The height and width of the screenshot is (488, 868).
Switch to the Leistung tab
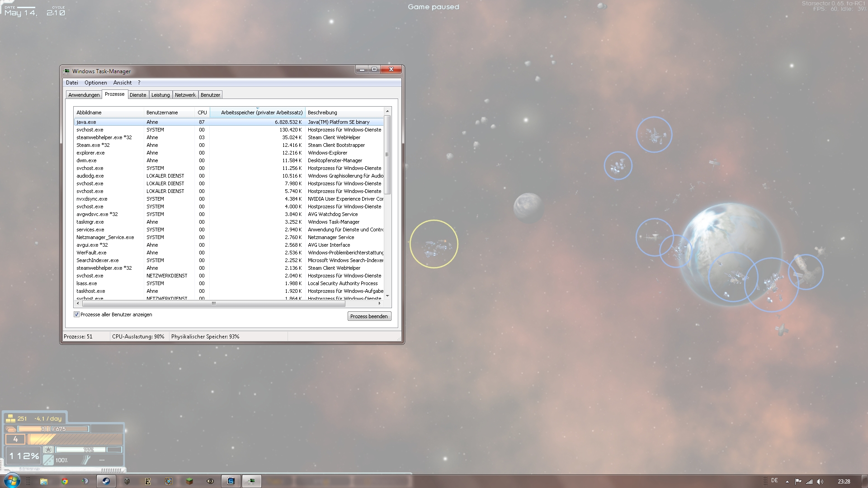(160, 95)
